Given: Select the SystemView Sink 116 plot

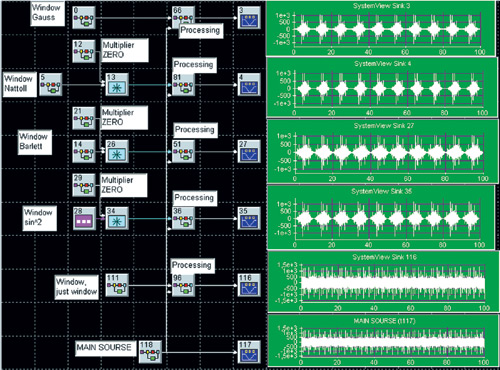Looking at the screenshot, I should [x=383, y=282].
